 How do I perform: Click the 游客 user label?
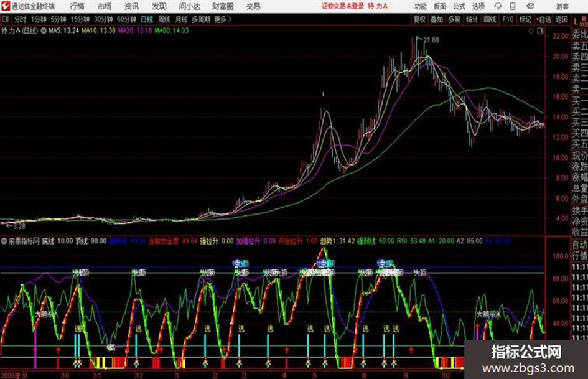(562, 6)
